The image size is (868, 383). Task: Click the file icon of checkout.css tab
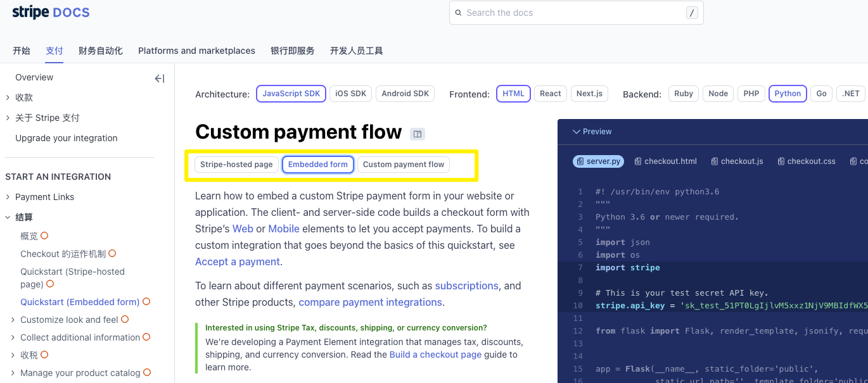(x=781, y=161)
